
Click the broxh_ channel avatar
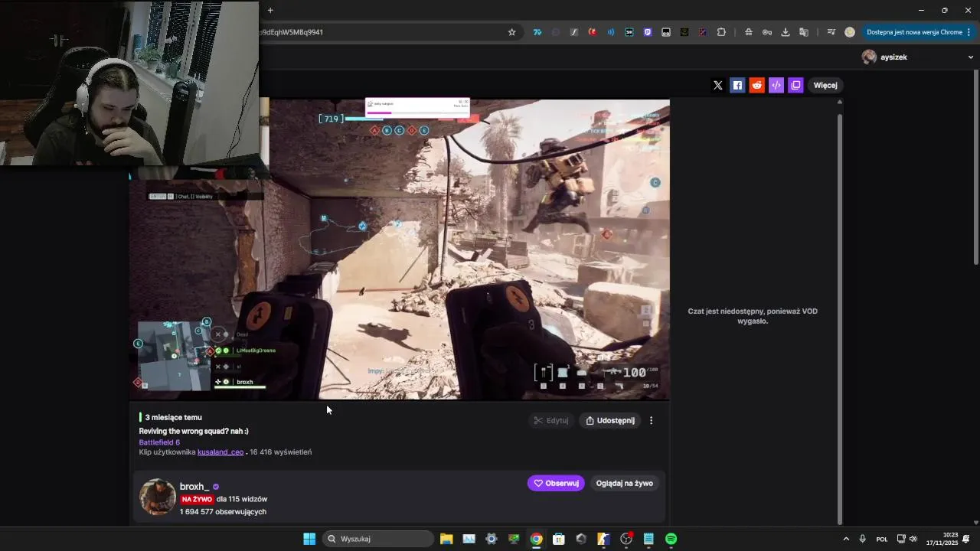click(158, 497)
